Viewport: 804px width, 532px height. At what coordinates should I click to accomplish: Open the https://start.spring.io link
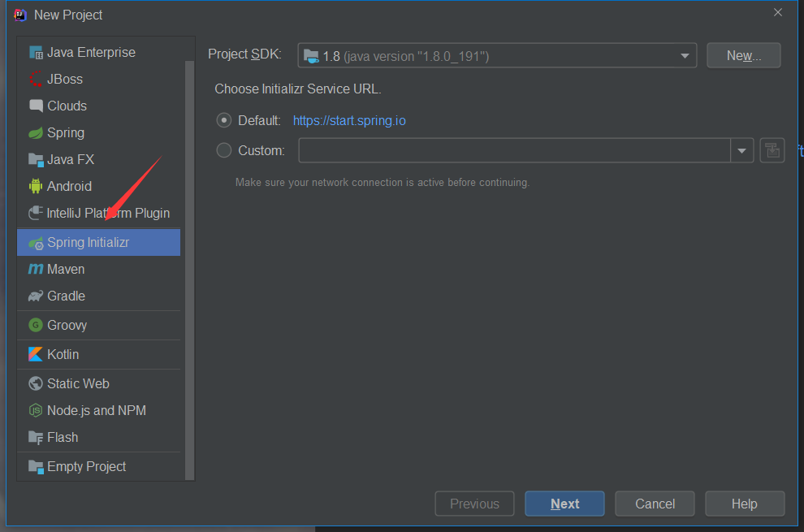(349, 120)
